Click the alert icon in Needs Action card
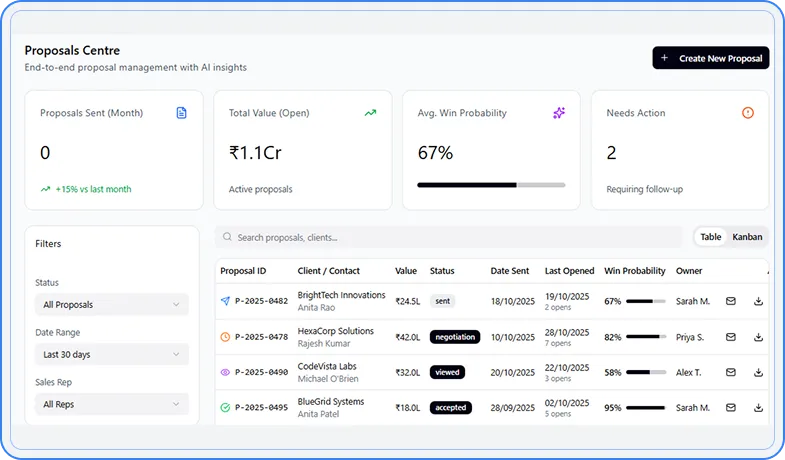 (747, 113)
